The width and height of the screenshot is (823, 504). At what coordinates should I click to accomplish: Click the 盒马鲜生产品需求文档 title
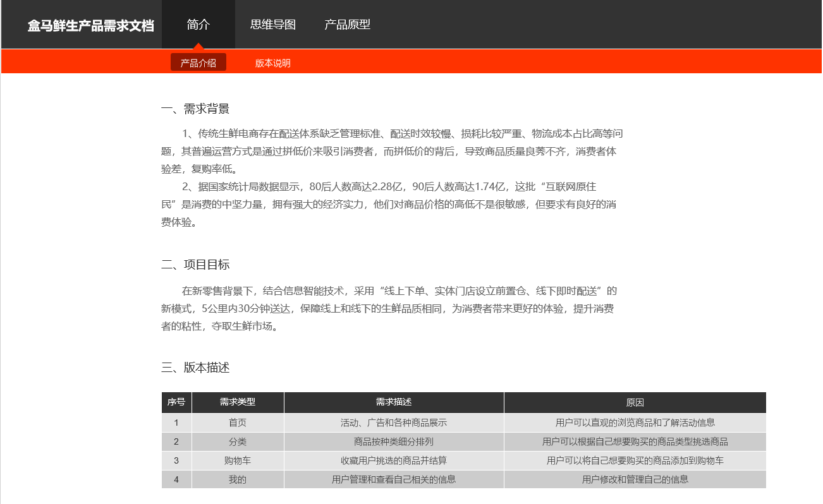coord(90,26)
